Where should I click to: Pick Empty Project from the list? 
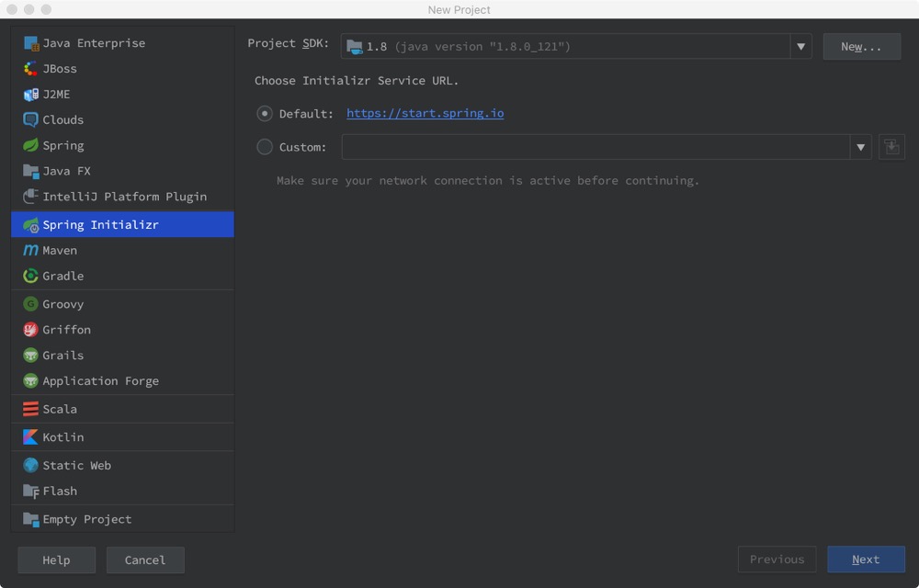click(x=122, y=519)
